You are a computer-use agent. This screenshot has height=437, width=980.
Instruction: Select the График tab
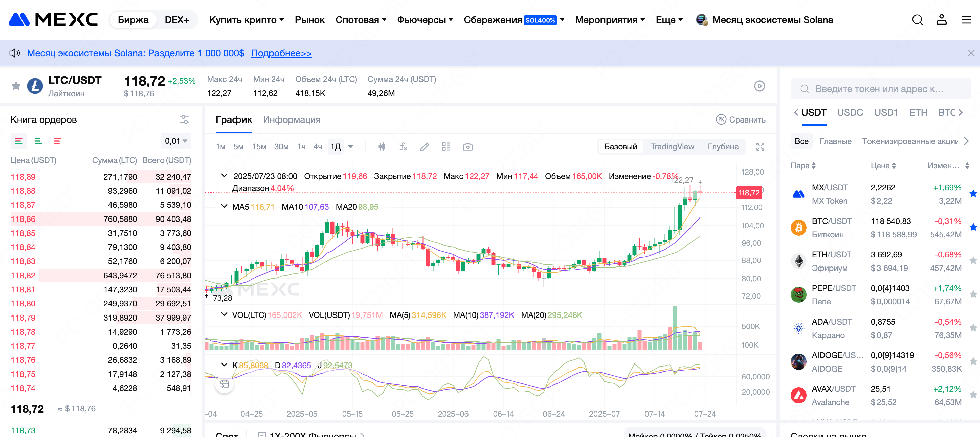click(234, 120)
